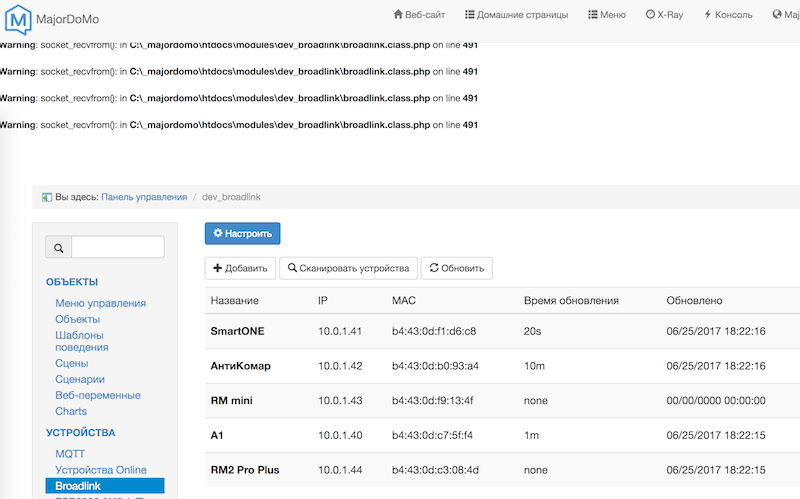Screen dimensions: 800x499
Task: Click SmartONE update interval 20s
Action: pos(532,331)
